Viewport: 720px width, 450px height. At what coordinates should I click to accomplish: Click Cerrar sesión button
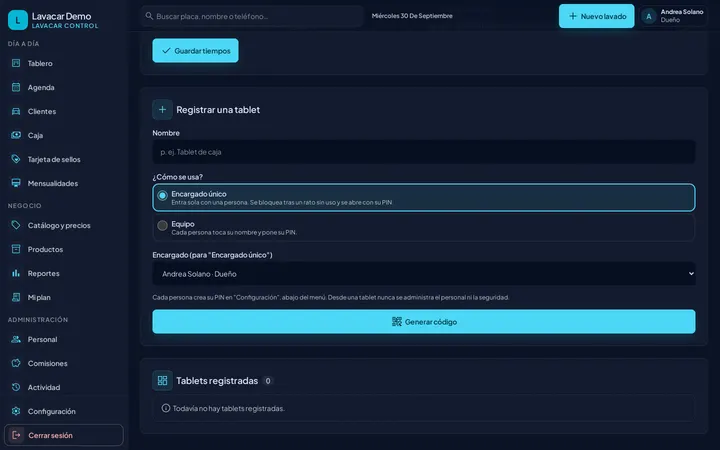[x=64, y=435]
